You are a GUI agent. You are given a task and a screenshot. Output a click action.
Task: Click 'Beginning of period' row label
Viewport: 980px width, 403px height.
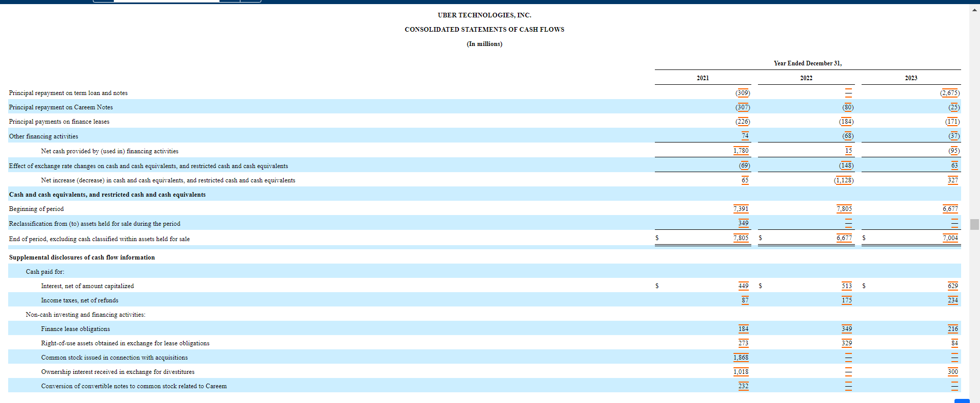36,209
